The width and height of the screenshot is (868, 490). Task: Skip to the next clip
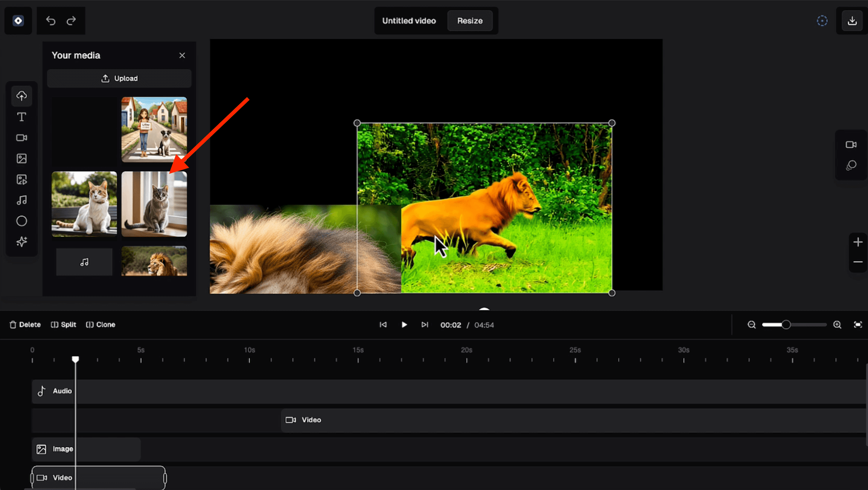[425, 324]
